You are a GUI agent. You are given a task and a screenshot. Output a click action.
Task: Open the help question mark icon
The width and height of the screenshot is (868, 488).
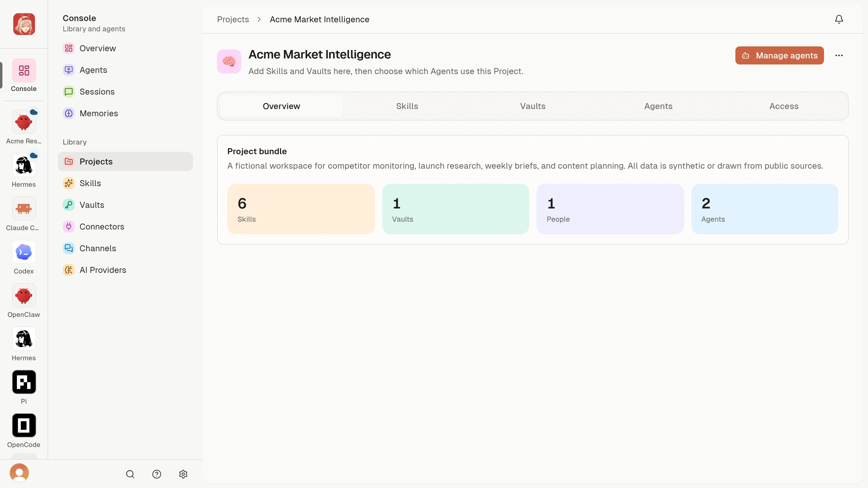click(x=157, y=474)
